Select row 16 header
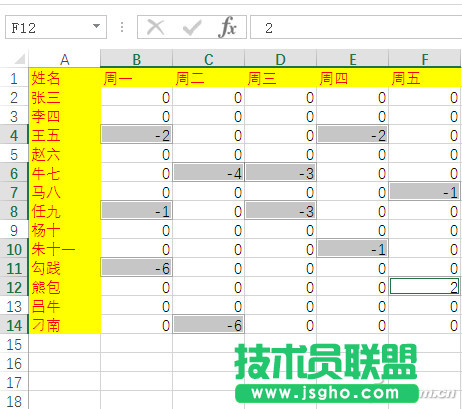Viewport: 462px width, 409px height. pyautogui.click(x=14, y=363)
